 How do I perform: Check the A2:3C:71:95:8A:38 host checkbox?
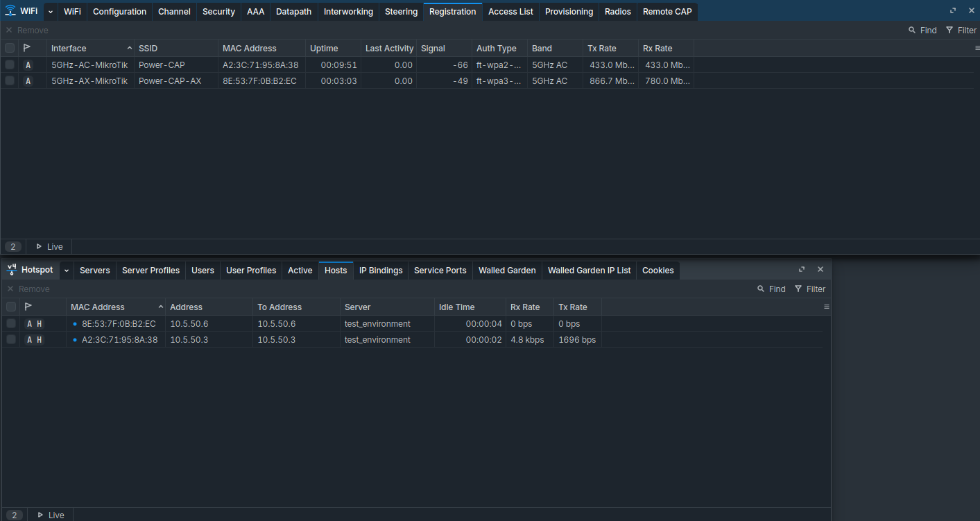(x=11, y=339)
